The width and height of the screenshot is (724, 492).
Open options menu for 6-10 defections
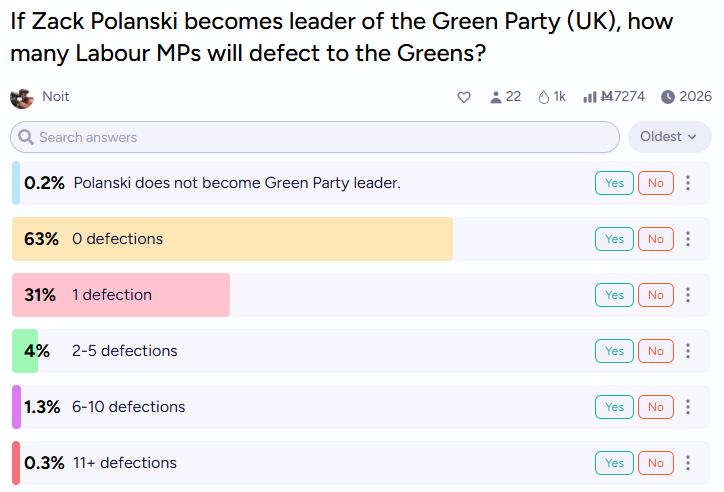[688, 407]
